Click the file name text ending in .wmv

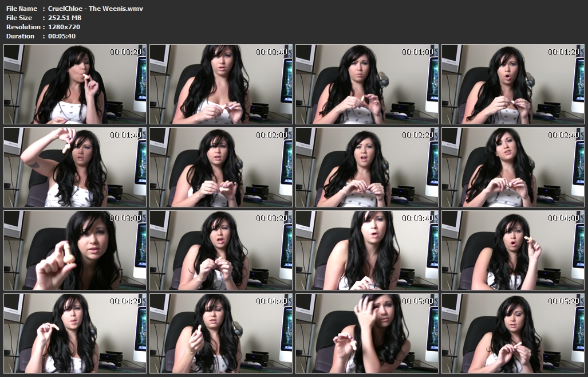96,9
